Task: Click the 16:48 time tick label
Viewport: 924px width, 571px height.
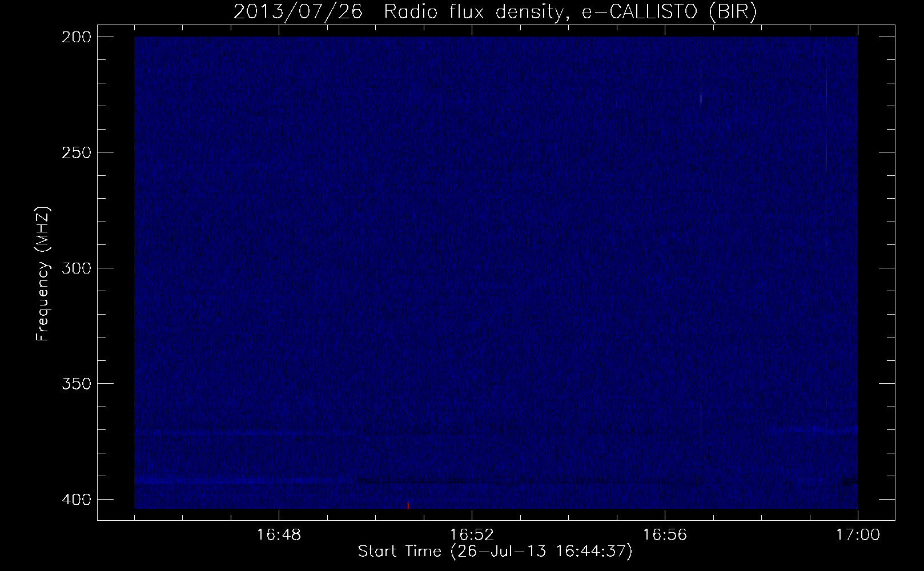Action: [279, 535]
